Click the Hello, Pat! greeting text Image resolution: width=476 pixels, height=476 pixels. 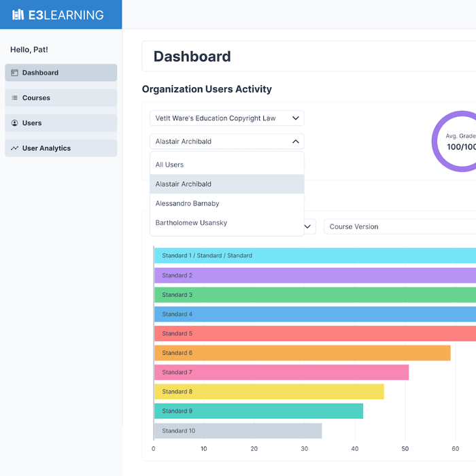point(29,50)
